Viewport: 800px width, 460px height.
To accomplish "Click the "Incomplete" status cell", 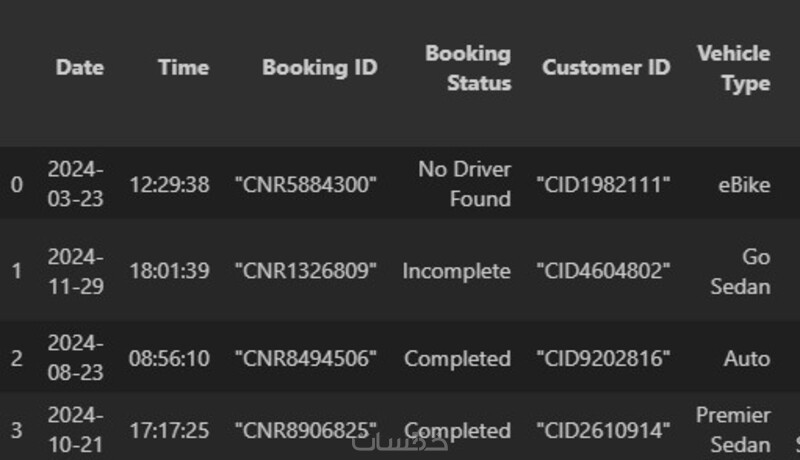I will tap(456, 271).
